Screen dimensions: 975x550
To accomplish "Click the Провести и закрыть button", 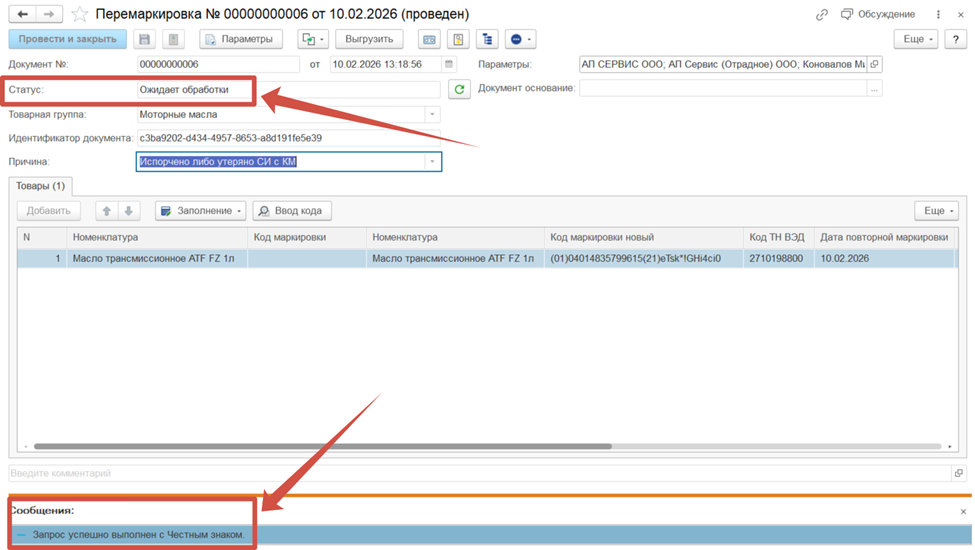I will coord(68,40).
